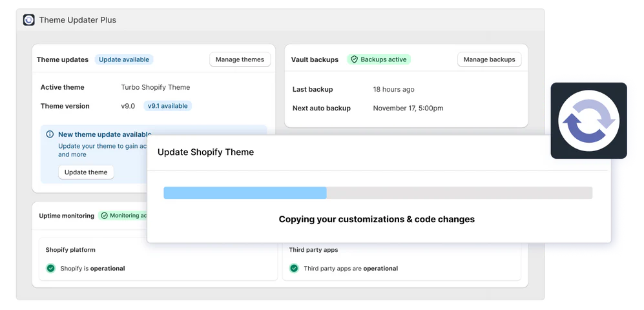This screenshot has height=310, width=644.
Task: Click the v9.1 available badge
Action: [x=167, y=106]
